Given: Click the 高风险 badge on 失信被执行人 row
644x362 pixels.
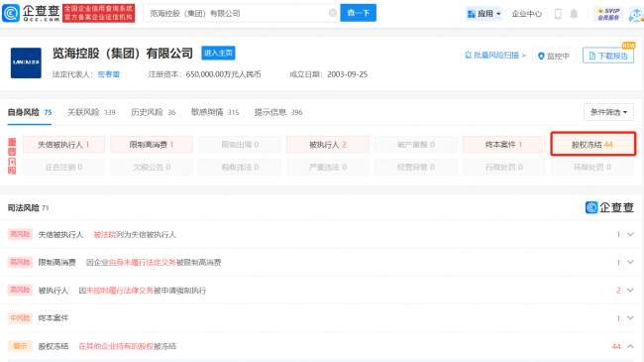Looking at the screenshot, I should [x=20, y=234].
